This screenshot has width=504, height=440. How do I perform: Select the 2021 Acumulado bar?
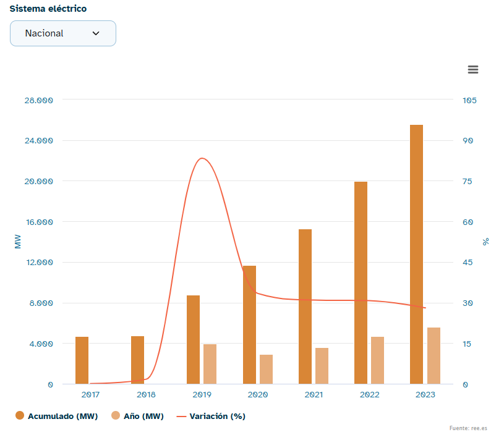[x=305, y=307]
